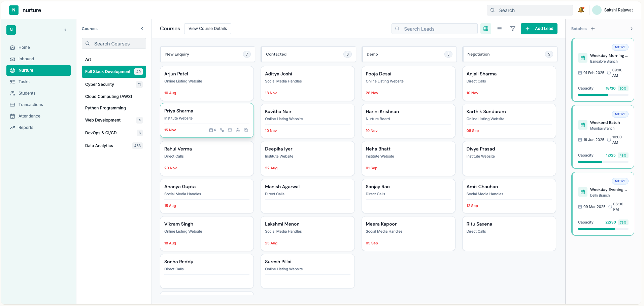Click View Course Details button
Viewport: 644px width, 306px height.
click(208, 29)
